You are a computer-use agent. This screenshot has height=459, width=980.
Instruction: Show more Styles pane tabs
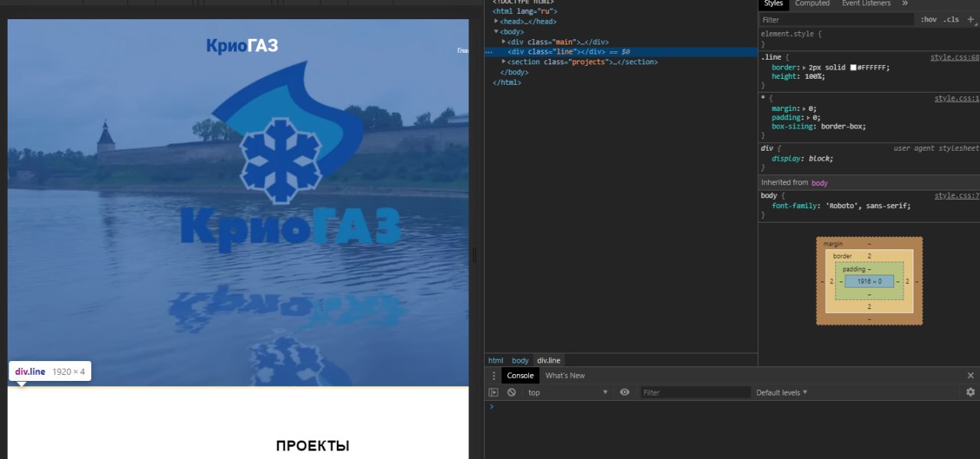tap(905, 4)
